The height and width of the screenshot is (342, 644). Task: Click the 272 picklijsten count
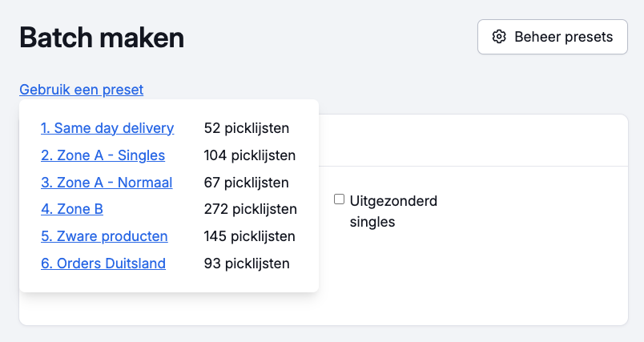[251, 210]
